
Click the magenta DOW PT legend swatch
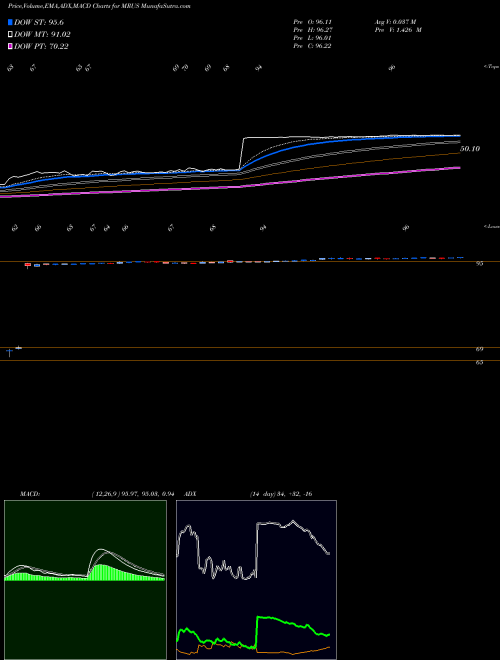(x=10, y=46)
